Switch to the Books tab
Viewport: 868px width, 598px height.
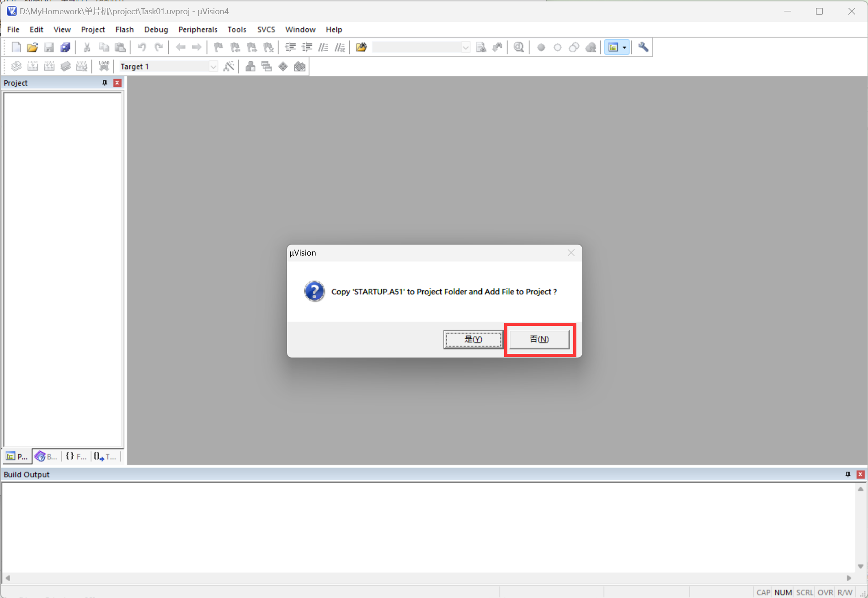[x=46, y=456]
